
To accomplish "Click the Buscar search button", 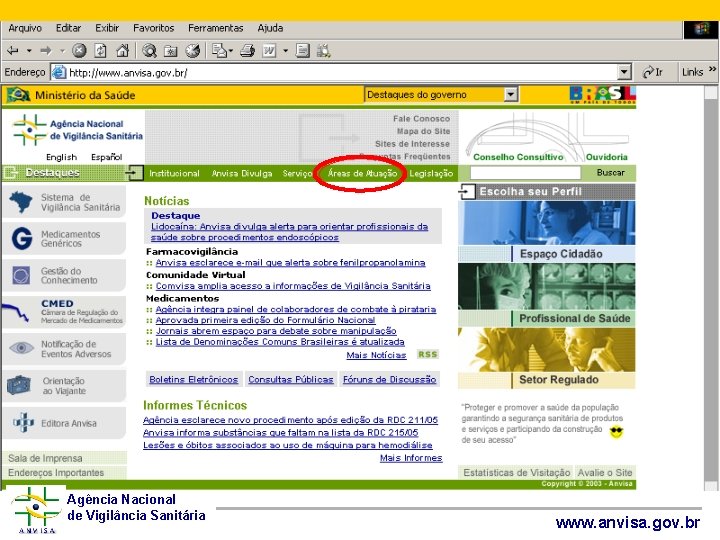I will click(611, 173).
